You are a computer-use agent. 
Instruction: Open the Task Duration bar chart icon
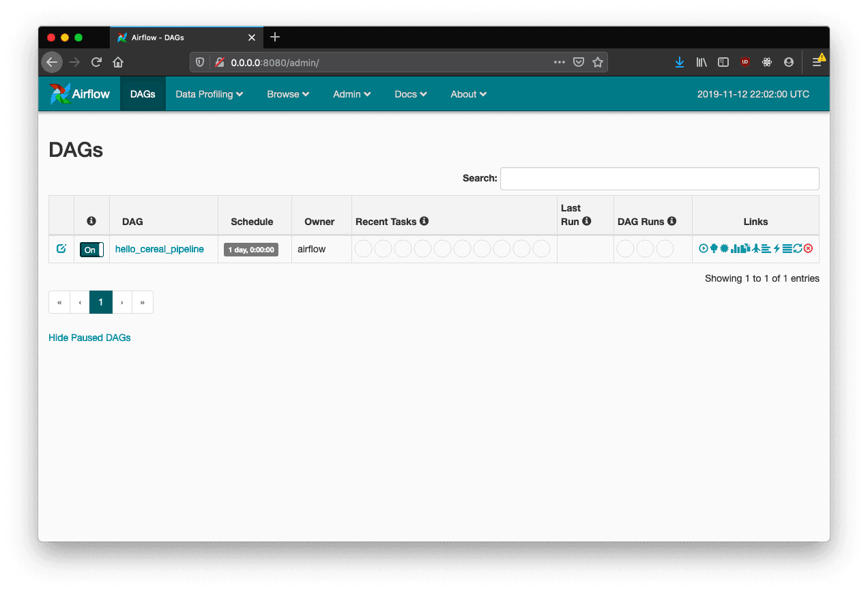pyautogui.click(x=735, y=249)
